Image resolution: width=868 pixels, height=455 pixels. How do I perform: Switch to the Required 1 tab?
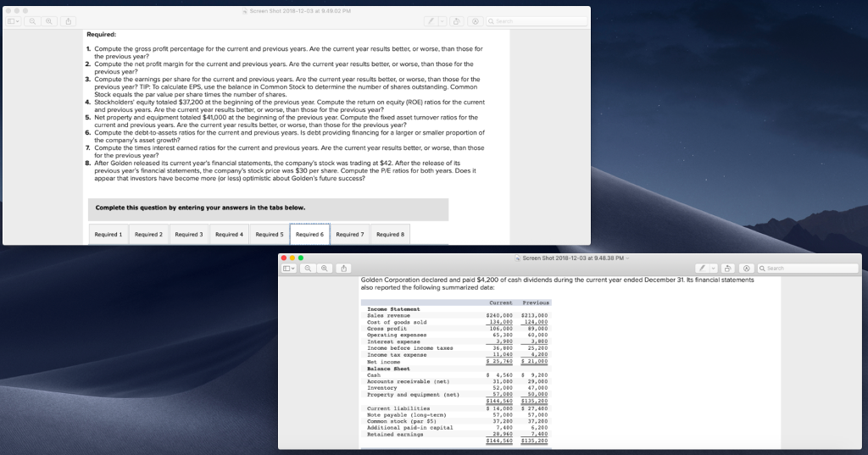pyautogui.click(x=108, y=234)
